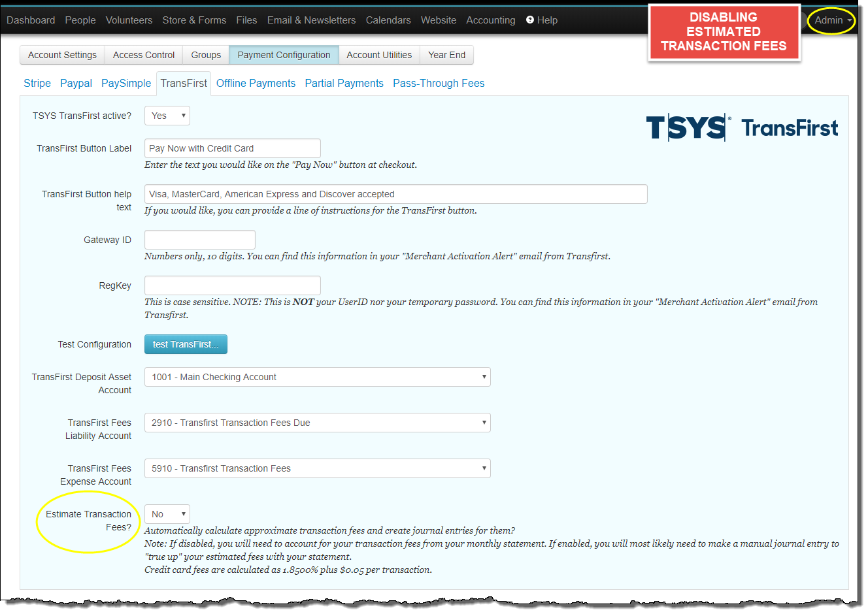Open the Calendars menu
The width and height of the screenshot is (868, 614).
click(x=388, y=20)
